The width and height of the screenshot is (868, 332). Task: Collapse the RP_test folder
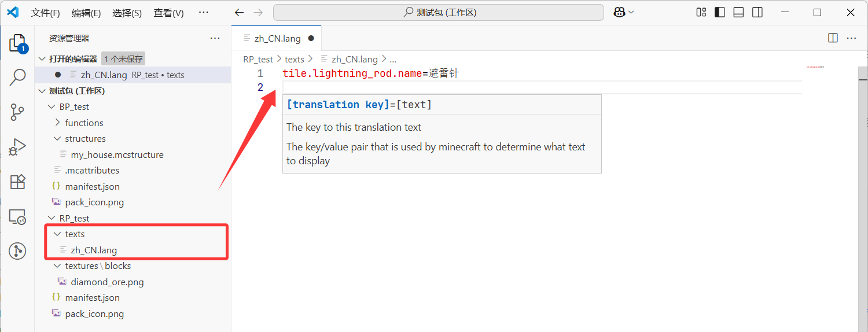point(74,218)
